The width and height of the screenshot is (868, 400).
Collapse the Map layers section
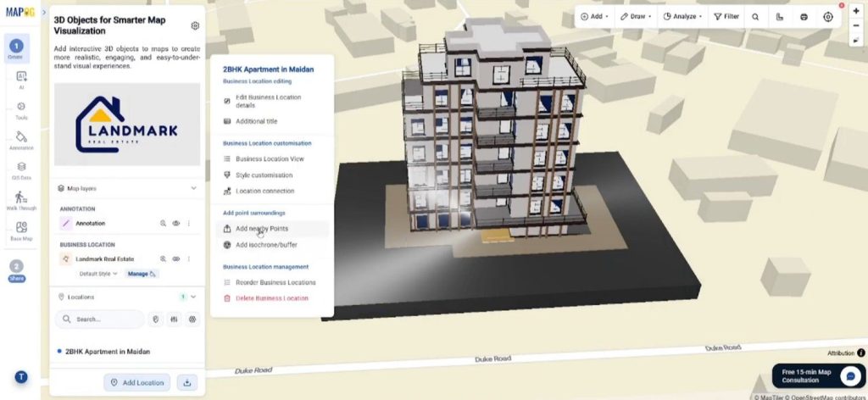[x=194, y=188]
